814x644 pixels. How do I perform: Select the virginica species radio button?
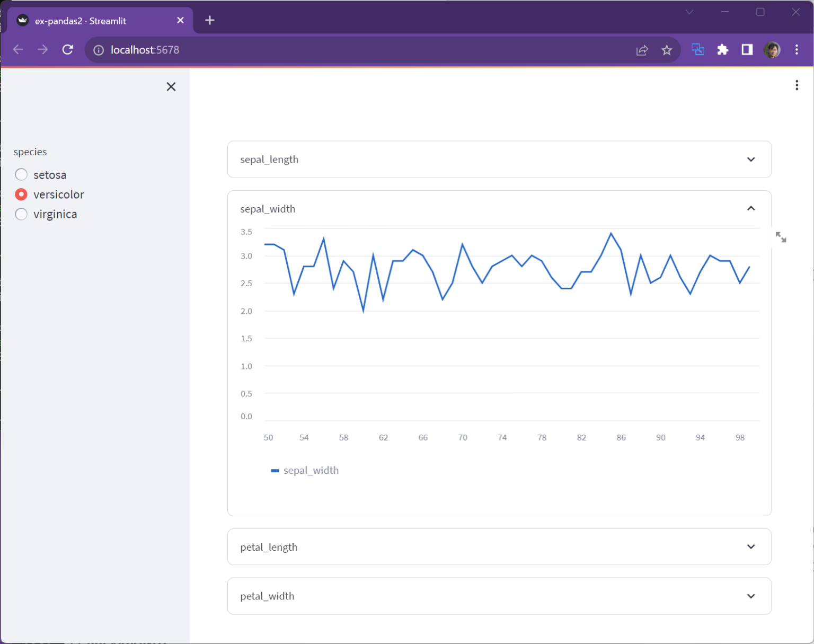coord(21,214)
